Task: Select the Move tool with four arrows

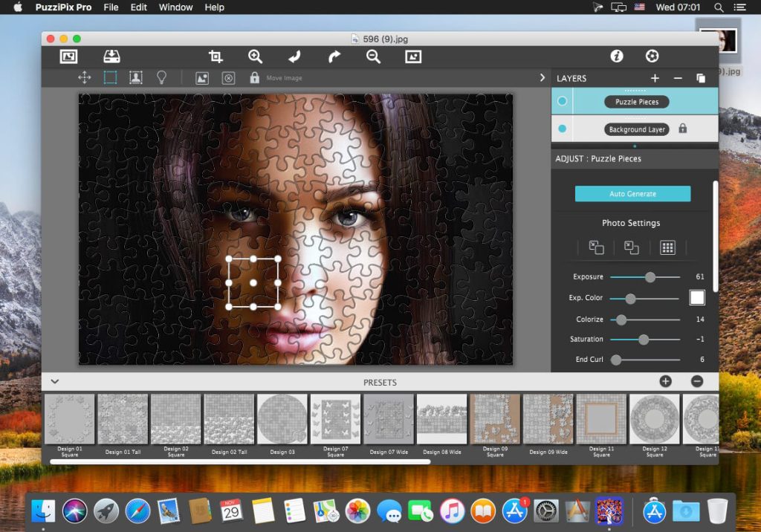Action: (x=84, y=77)
